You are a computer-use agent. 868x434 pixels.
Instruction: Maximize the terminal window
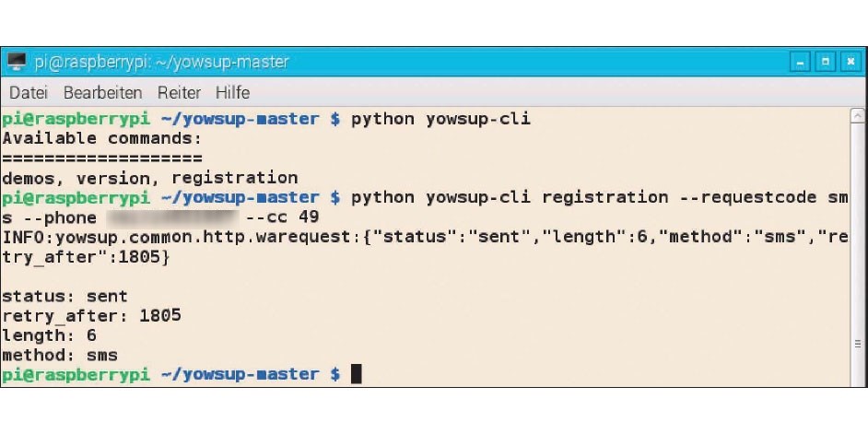826,62
